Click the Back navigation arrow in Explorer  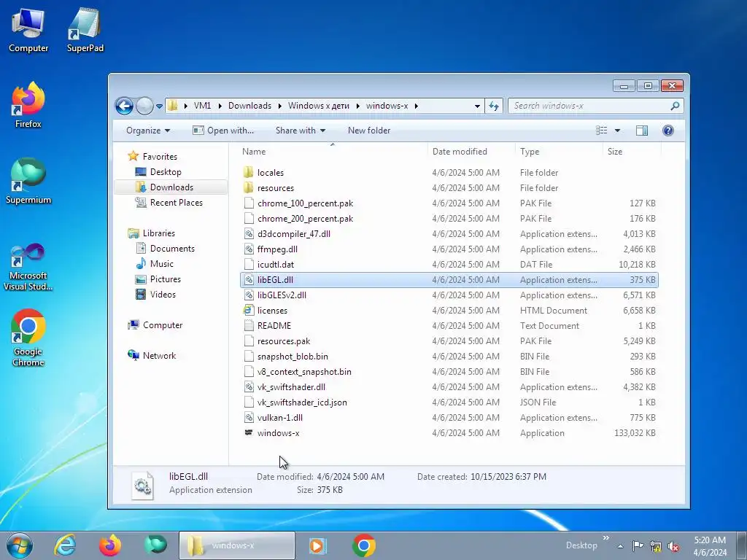(x=124, y=106)
